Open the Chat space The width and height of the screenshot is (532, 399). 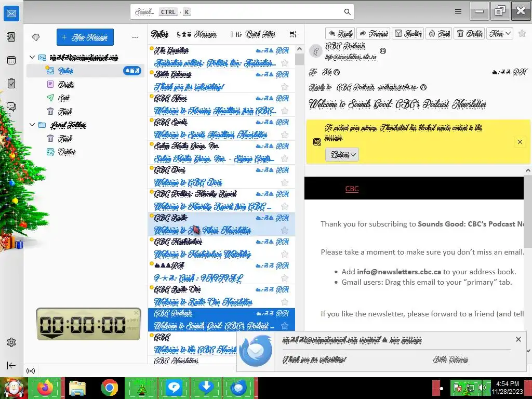[11, 107]
